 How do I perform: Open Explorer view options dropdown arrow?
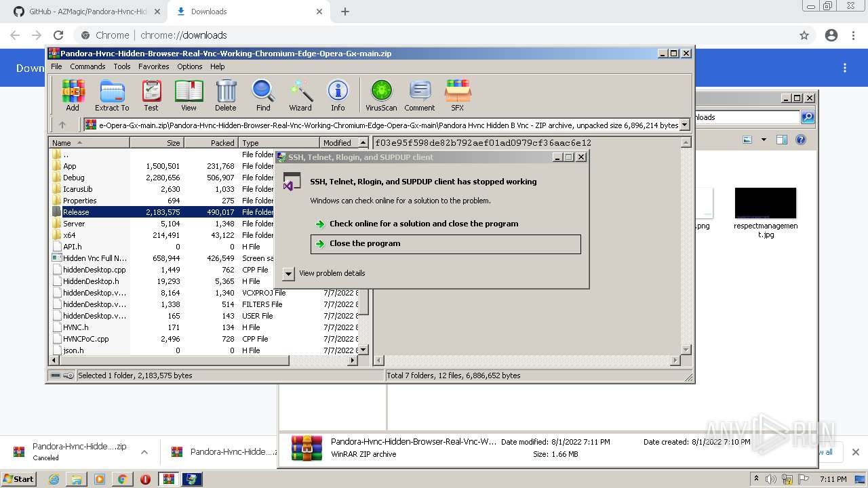coord(764,140)
